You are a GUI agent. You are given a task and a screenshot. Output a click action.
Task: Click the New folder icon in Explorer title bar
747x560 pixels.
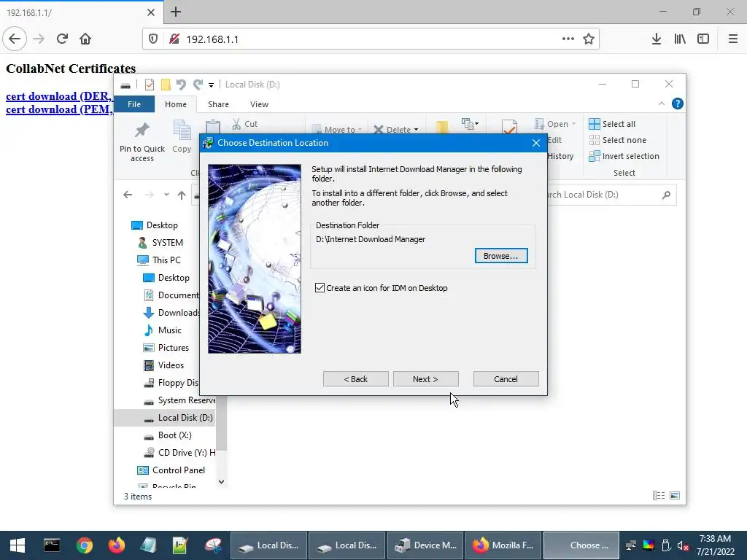coord(166,85)
